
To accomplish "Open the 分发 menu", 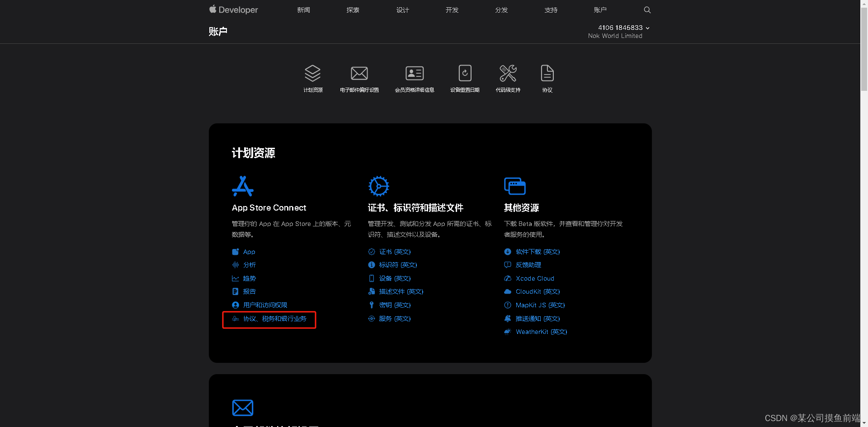I will (501, 10).
